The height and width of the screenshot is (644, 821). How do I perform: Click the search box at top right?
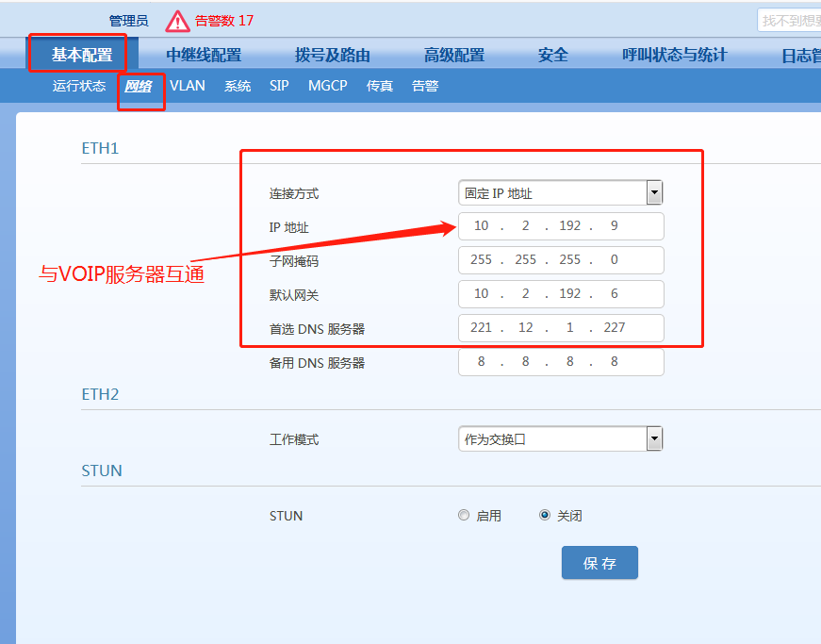pos(789,20)
